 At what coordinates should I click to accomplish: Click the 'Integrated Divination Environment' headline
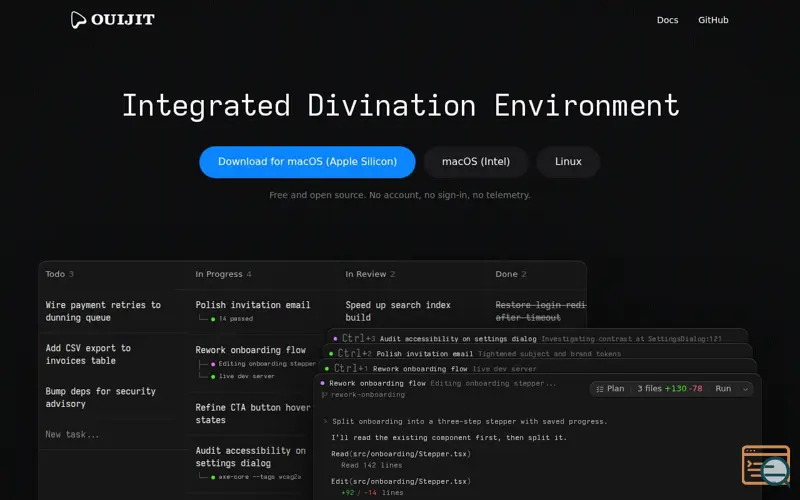click(401, 106)
